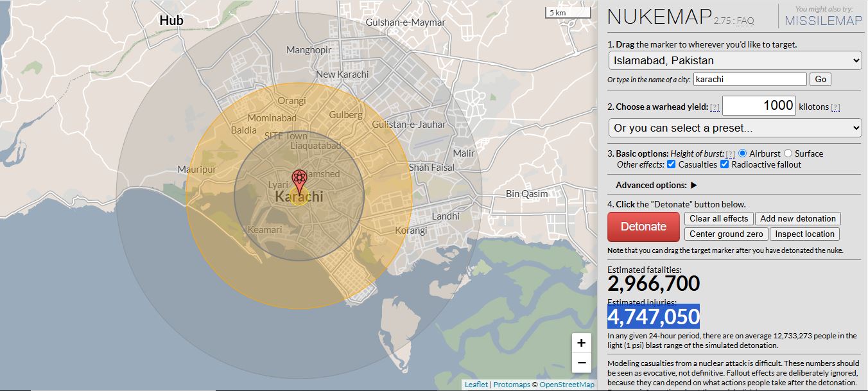Click Add new detonation button

tap(798, 218)
